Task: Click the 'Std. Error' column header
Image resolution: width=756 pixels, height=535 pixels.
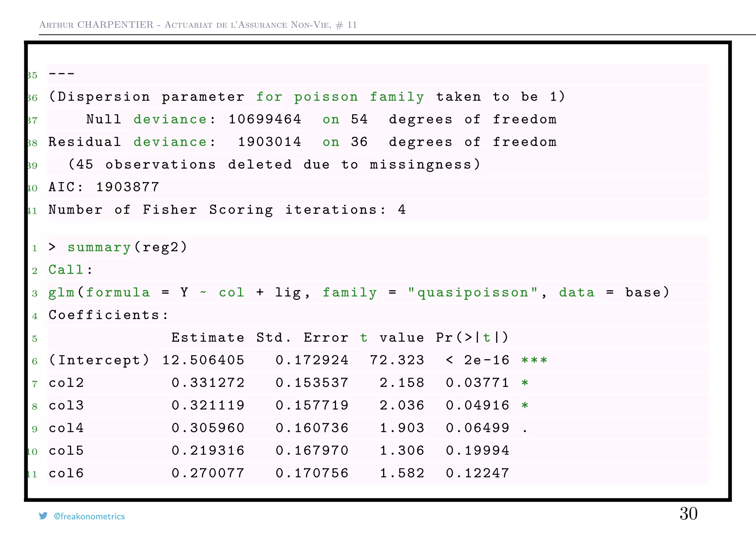Action: pos(303,338)
